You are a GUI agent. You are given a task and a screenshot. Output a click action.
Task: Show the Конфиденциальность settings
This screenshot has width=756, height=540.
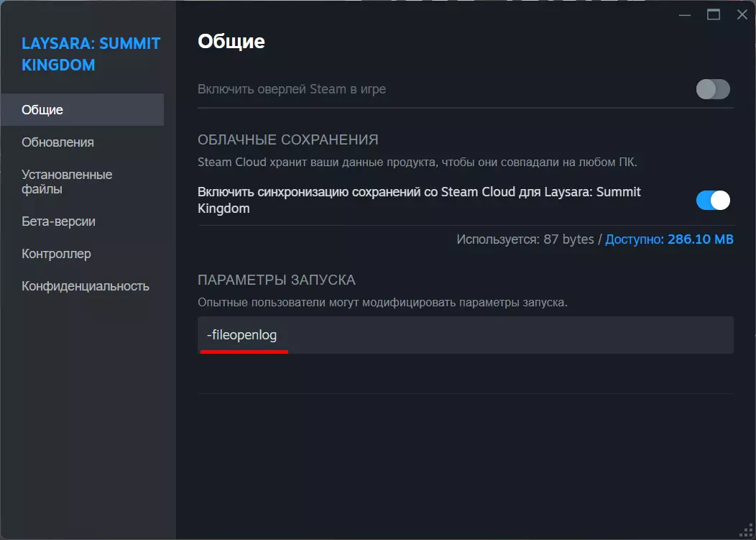point(86,286)
